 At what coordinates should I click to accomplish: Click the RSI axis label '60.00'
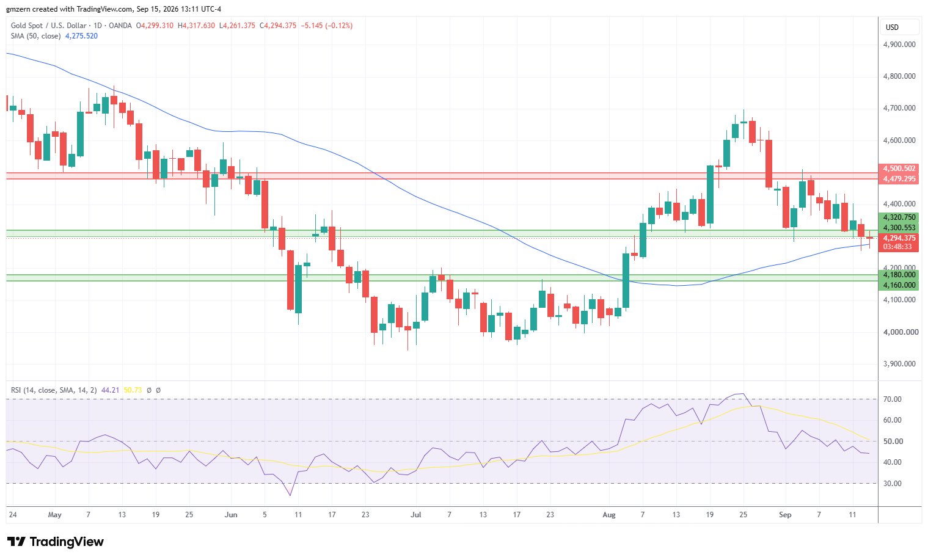(x=893, y=420)
